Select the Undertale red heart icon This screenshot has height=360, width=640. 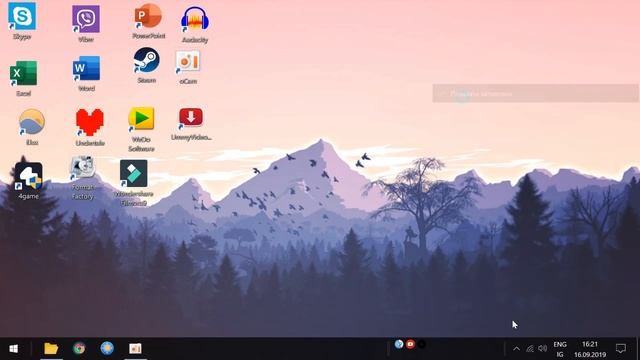[x=90, y=122]
